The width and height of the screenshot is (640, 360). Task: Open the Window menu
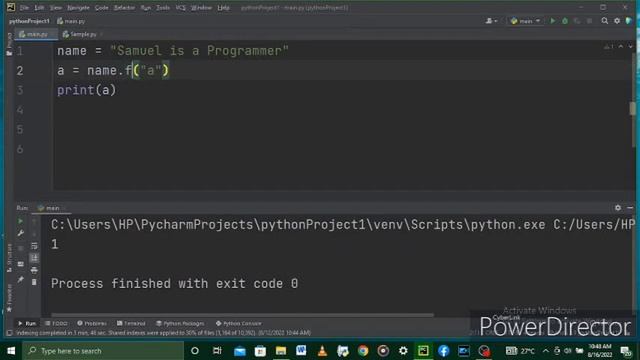click(x=201, y=8)
